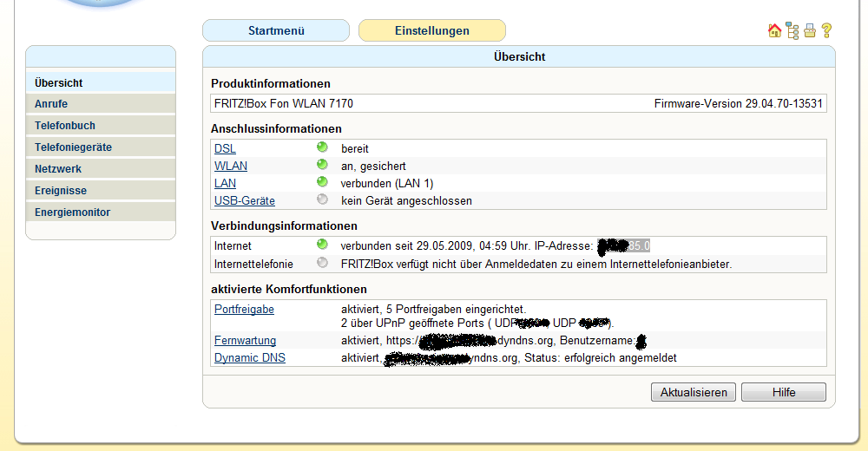Click the Aktualisieren button

tap(693, 392)
